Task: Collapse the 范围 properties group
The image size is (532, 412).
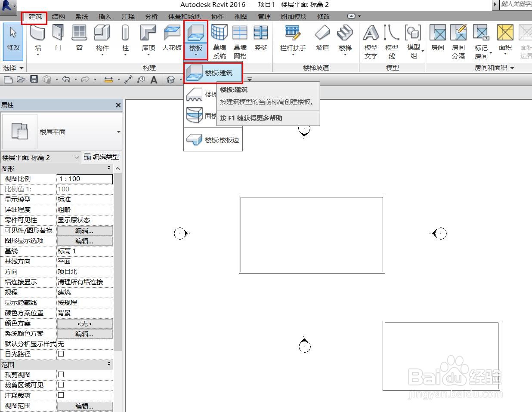Action: pyautogui.click(x=109, y=364)
